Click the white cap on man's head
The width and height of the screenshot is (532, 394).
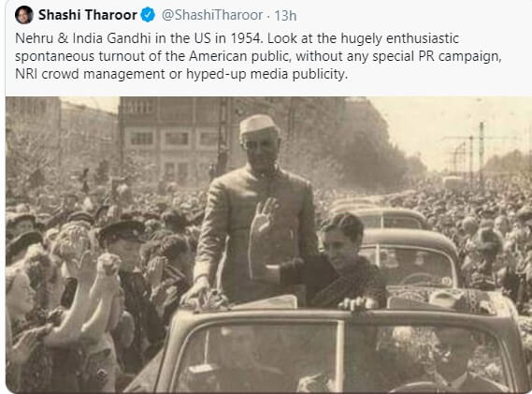click(x=259, y=124)
